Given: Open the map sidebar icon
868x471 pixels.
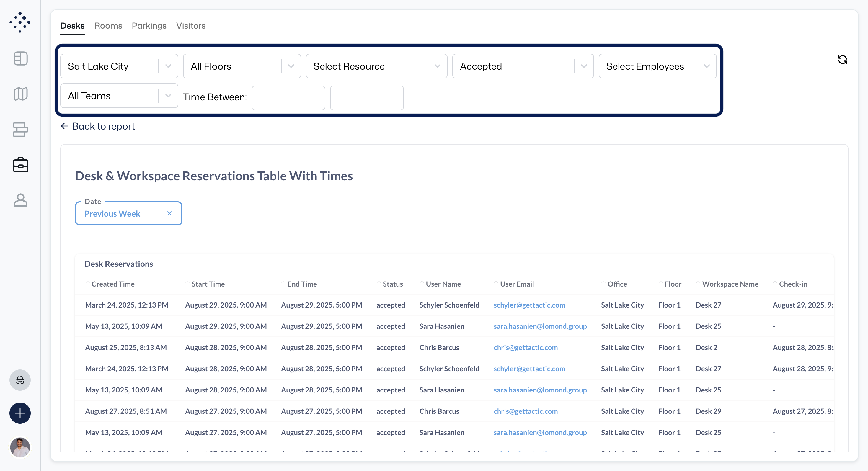Looking at the screenshot, I should tap(21, 94).
